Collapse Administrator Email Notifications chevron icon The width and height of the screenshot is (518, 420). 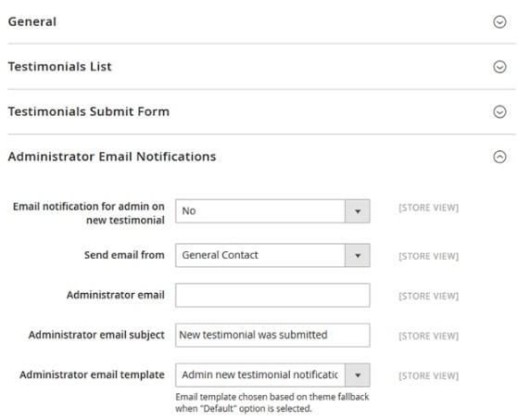coord(499,157)
